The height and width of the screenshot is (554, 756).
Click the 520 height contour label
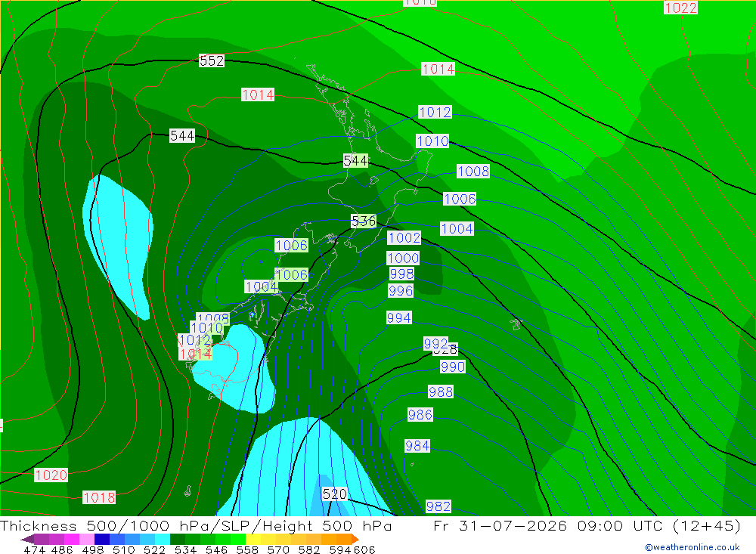click(335, 494)
